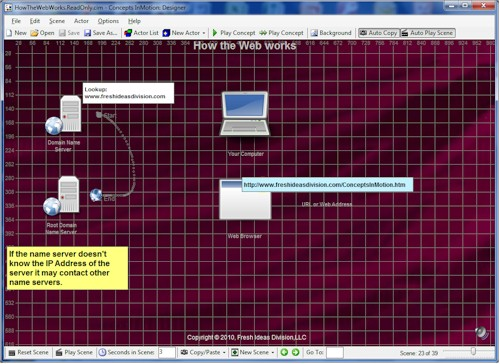Screen dimensions: 500x364
Task: Toggle Auto Copy mode
Action: (x=379, y=33)
